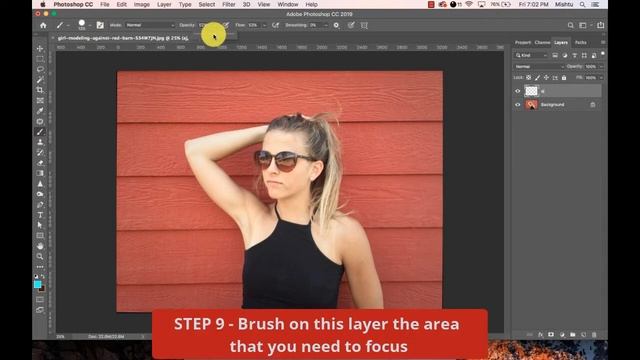Open the brush settings panel icon

[100, 25]
